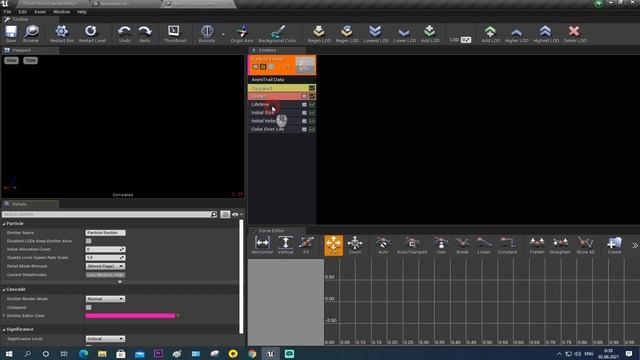Open the Asset menu
The image size is (640, 360).
40,12
